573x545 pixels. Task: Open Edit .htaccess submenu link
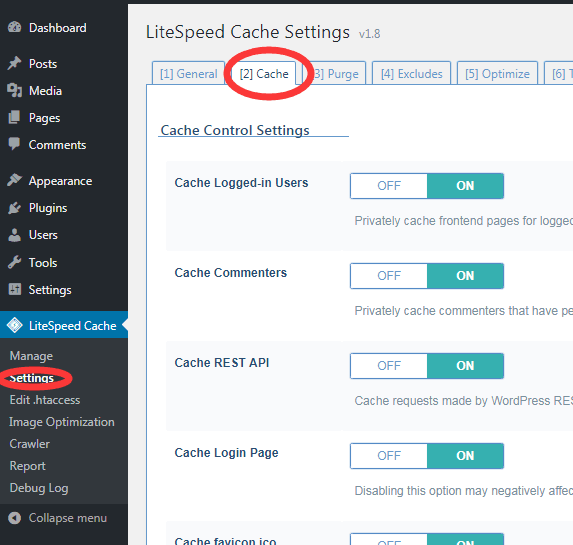pos(45,400)
